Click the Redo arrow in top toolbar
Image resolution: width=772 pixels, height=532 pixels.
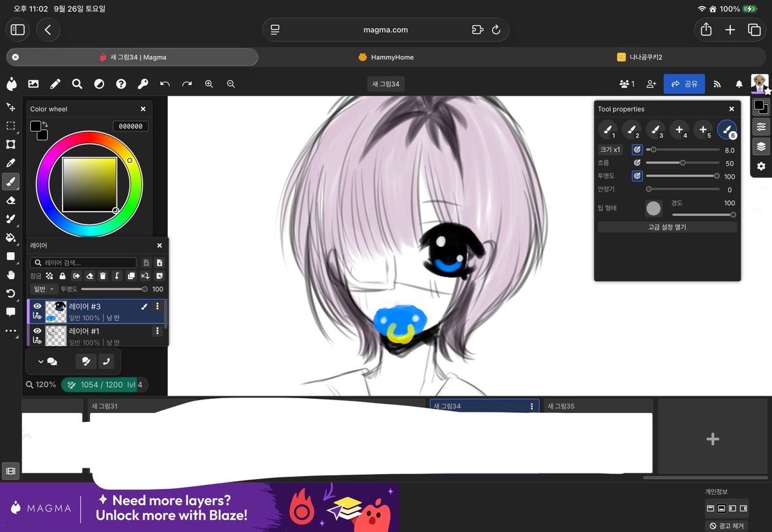187,84
